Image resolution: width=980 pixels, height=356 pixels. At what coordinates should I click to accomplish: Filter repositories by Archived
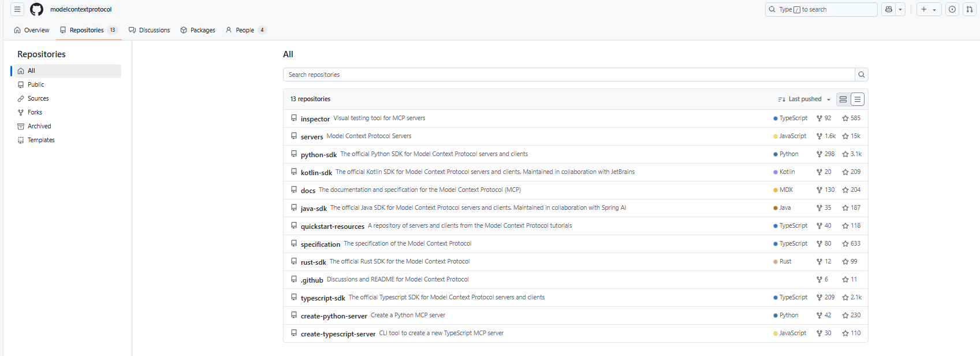[39, 126]
